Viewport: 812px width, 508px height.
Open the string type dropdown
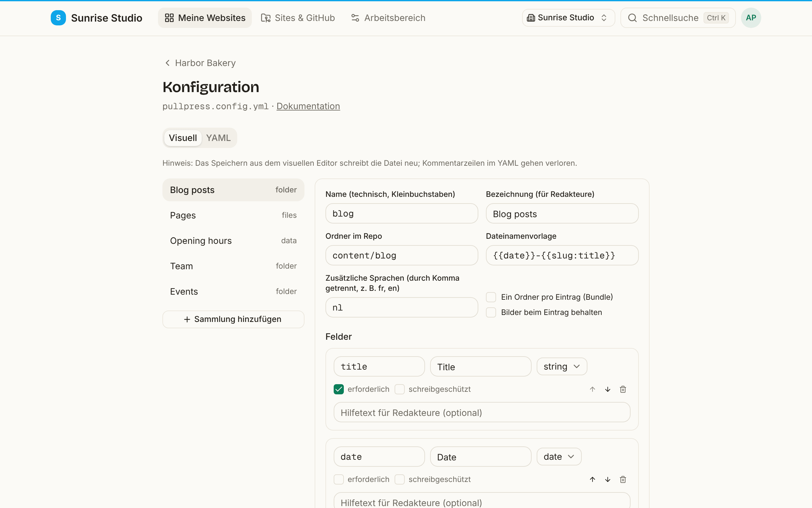(x=562, y=366)
